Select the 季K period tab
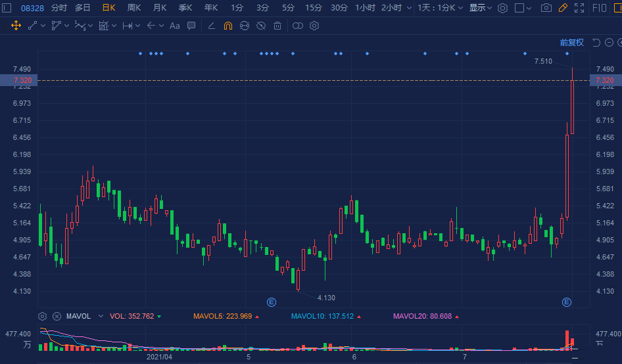 point(185,8)
